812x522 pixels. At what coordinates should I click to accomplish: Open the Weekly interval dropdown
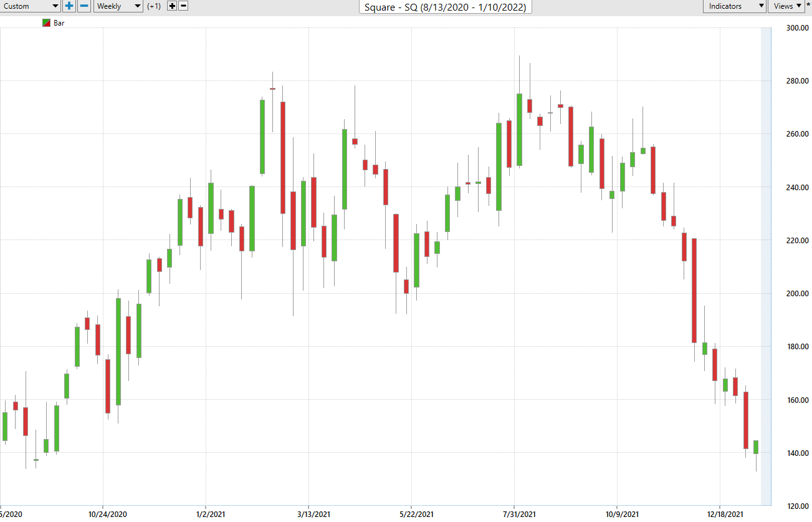click(118, 6)
